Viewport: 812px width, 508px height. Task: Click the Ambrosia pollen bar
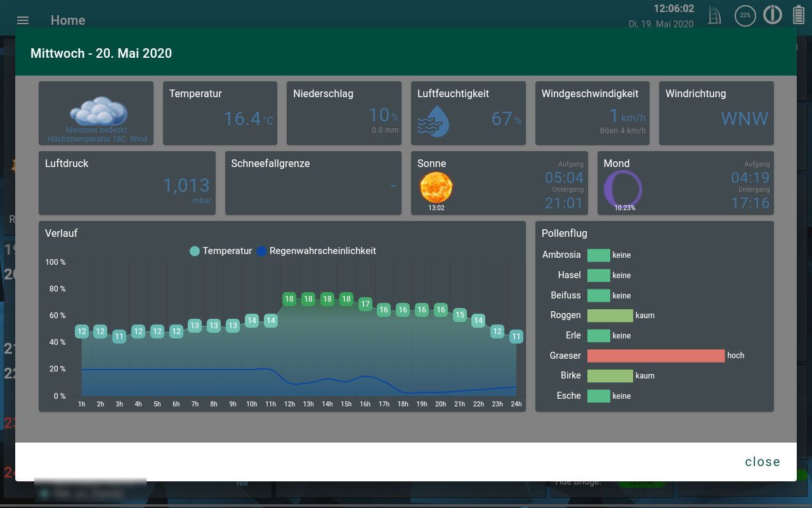[x=598, y=255]
